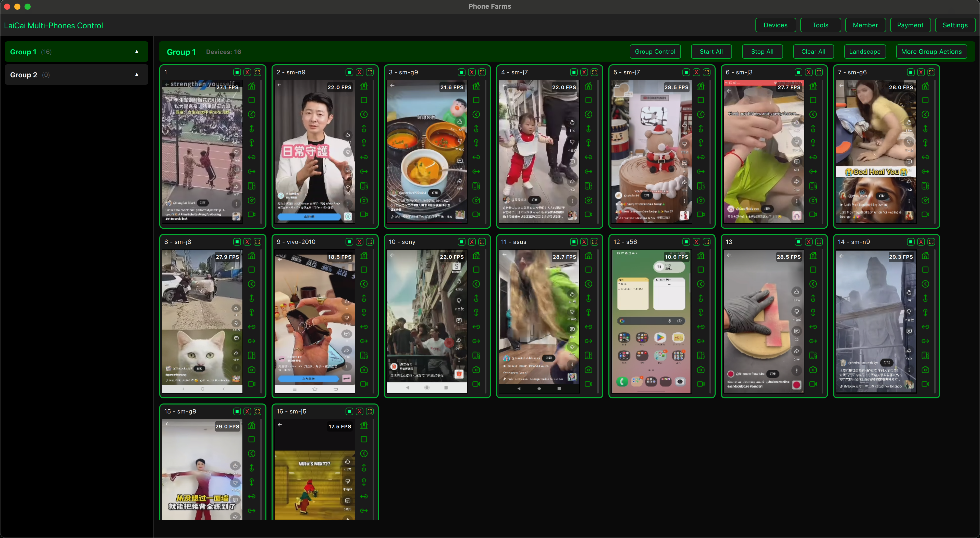Click back arrow icon for device 5 sm-j7
The height and width of the screenshot is (538, 980).
click(x=701, y=115)
